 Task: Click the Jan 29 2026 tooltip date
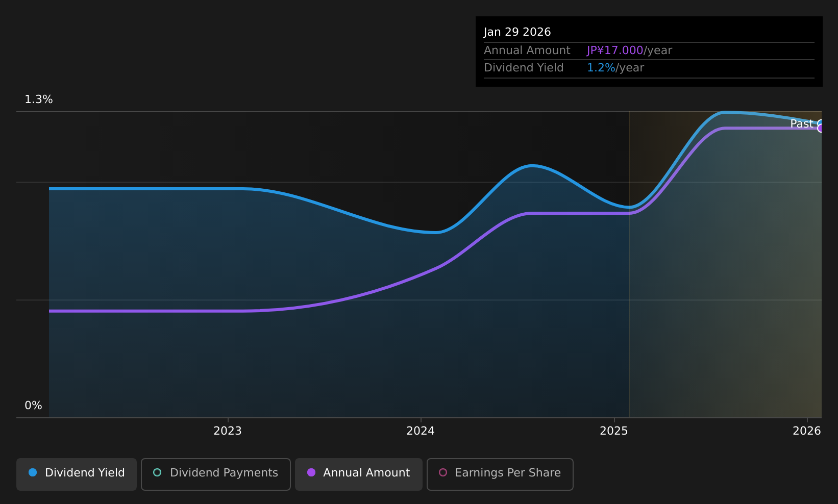[517, 32]
